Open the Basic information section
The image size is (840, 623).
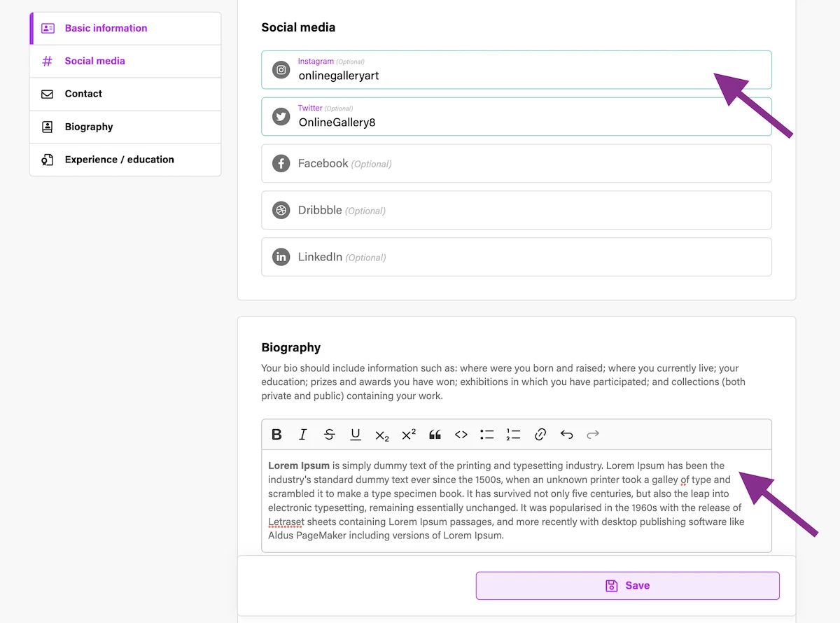click(x=125, y=29)
